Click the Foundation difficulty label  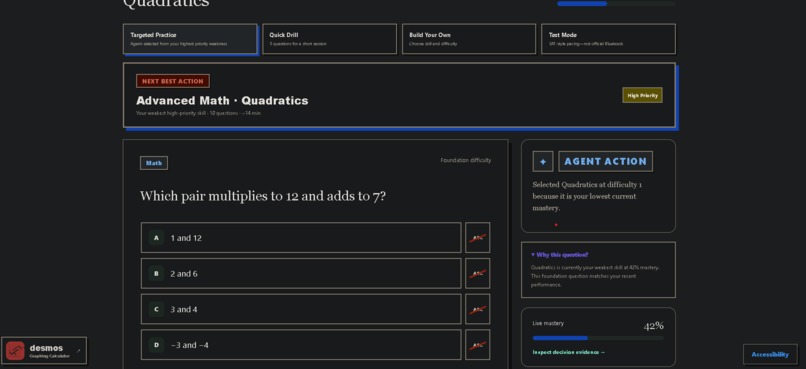(465, 160)
